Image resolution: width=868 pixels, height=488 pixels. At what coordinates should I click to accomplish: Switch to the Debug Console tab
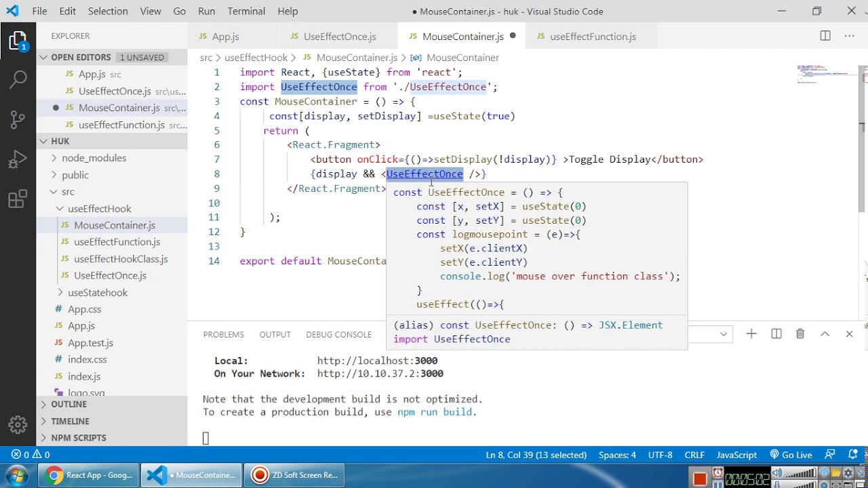pyautogui.click(x=338, y=334)
